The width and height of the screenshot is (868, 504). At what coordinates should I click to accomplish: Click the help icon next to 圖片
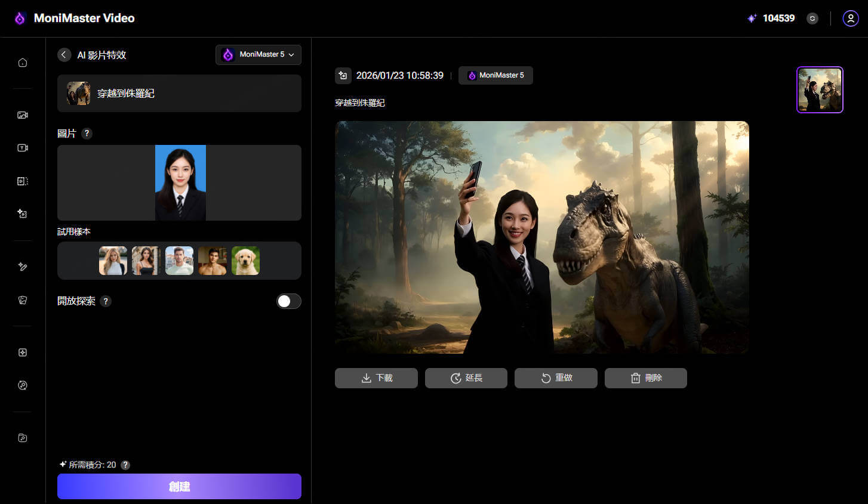(x=87, y=134)
